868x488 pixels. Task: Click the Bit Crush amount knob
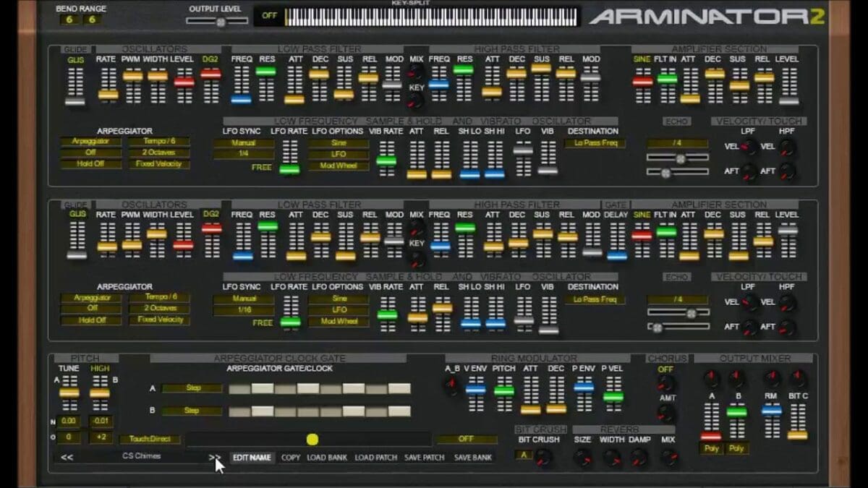click(542, 457)
